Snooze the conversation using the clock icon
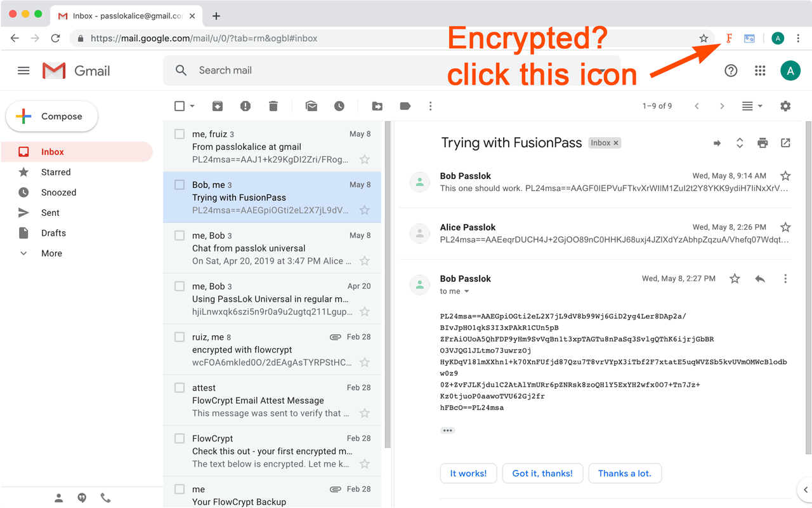This screenshot has width=812, height=508. point(339,106)
